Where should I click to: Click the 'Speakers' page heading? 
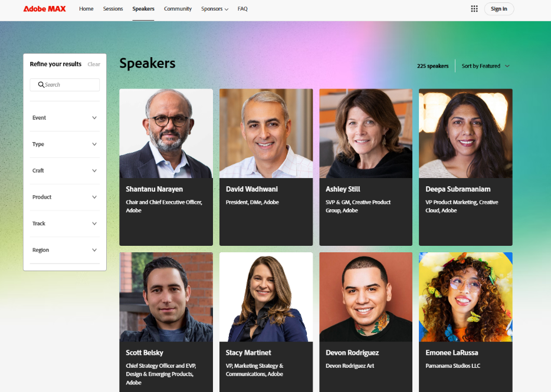147,64
